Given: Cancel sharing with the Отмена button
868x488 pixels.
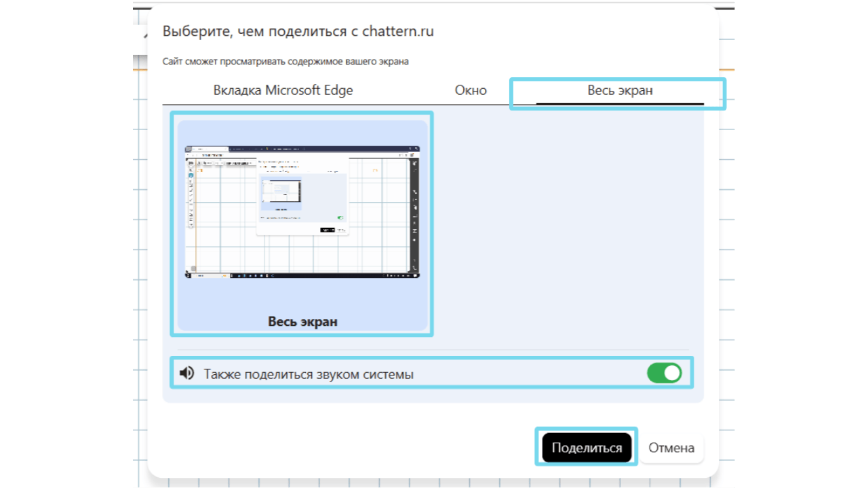Looking at the screenshot, I should (671, 448).
